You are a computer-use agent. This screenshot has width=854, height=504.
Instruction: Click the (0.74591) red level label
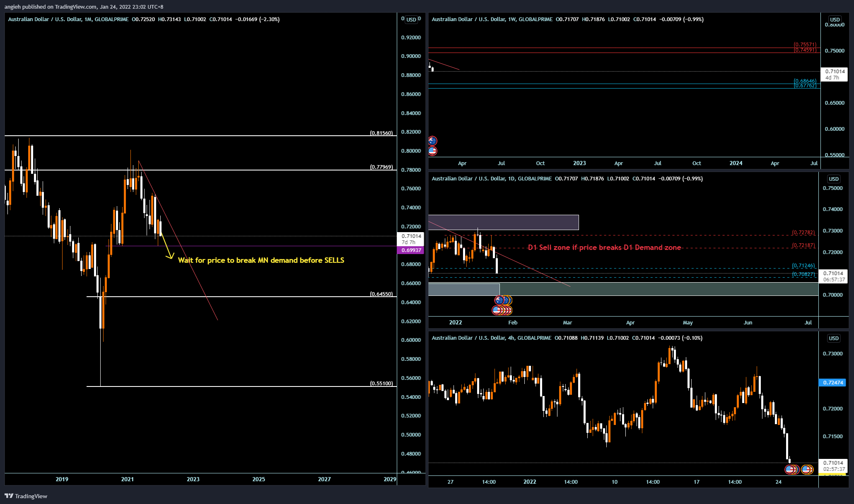[x=805, y=50]
